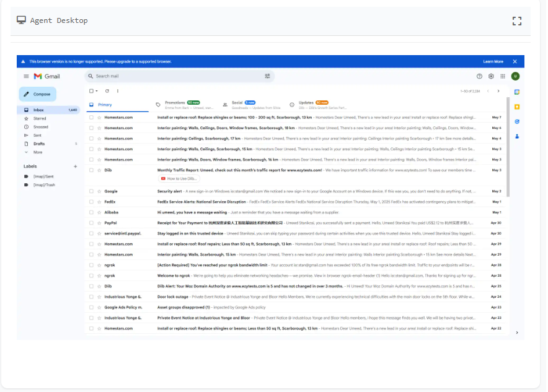This screenshot has height=392, width=548.
Task: Open the Snoozed folder
Action: pyautogui.click(x=48, y=127)
